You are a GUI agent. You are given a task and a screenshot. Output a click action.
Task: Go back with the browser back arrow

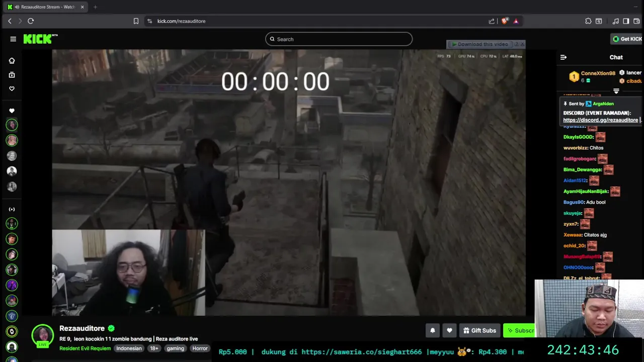coord(10,21)
